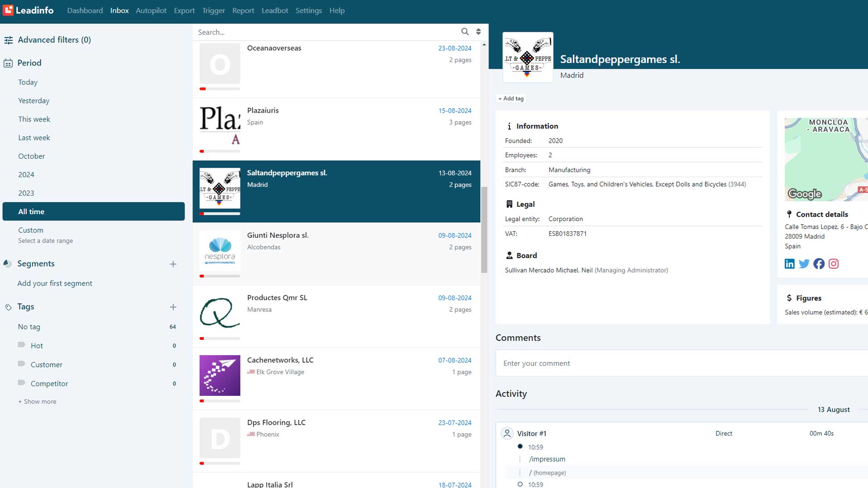Click the Visitor #1 avatar icon

pos(507,433)
